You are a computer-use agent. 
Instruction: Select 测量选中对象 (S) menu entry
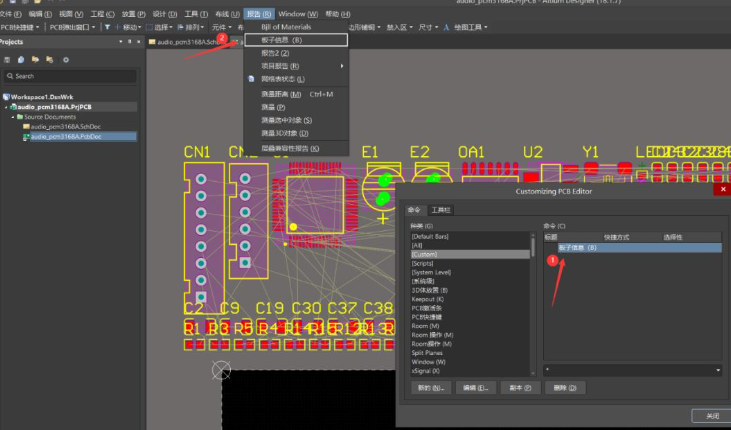pos(297,120)
